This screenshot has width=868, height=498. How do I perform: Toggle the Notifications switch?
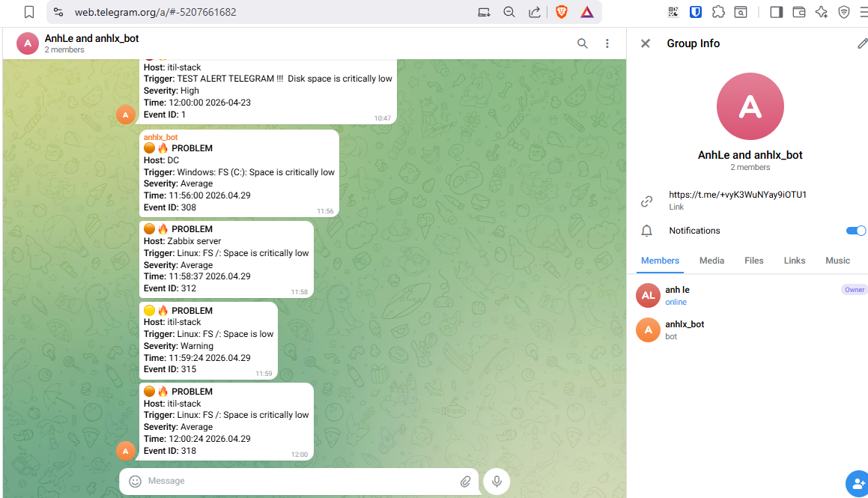[855, 231]
